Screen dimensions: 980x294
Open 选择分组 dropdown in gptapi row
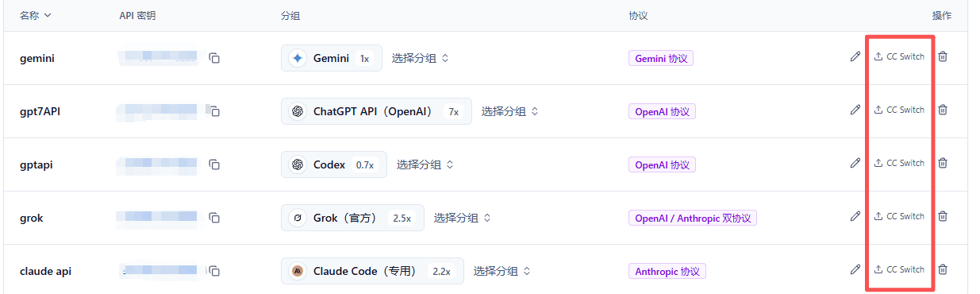(x=425, y=164)
